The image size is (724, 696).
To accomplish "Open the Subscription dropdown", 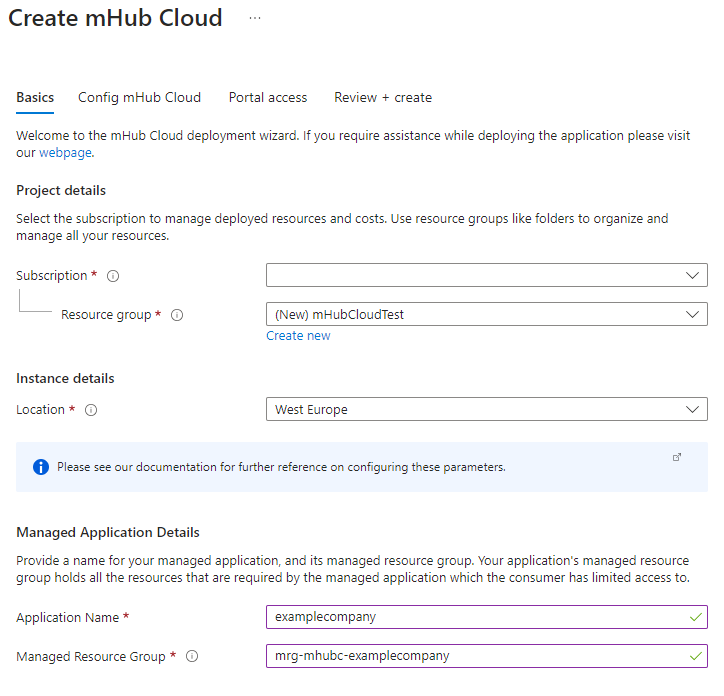I will pos(487,275).
